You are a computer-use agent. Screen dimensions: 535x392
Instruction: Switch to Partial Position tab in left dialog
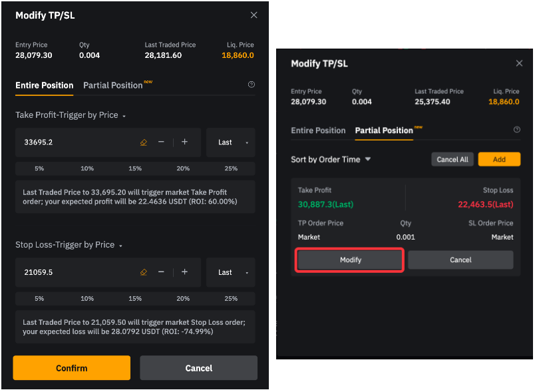[x=113, y=86]
